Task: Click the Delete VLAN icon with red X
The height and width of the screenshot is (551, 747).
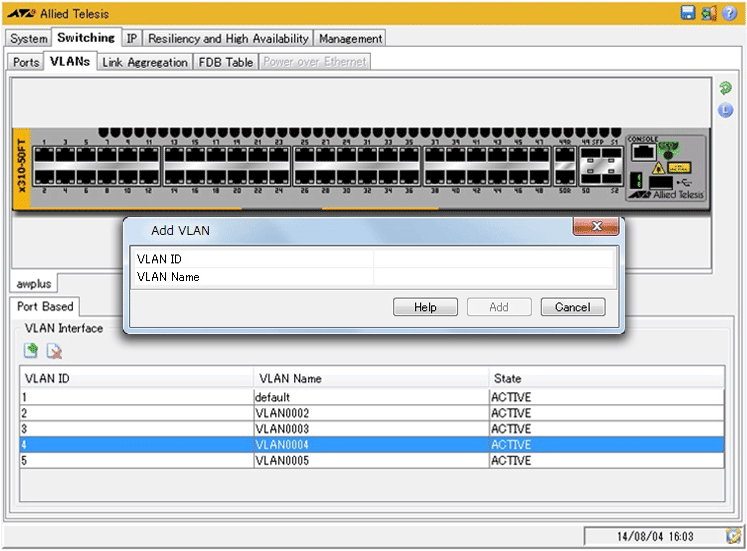Action: 54,351
